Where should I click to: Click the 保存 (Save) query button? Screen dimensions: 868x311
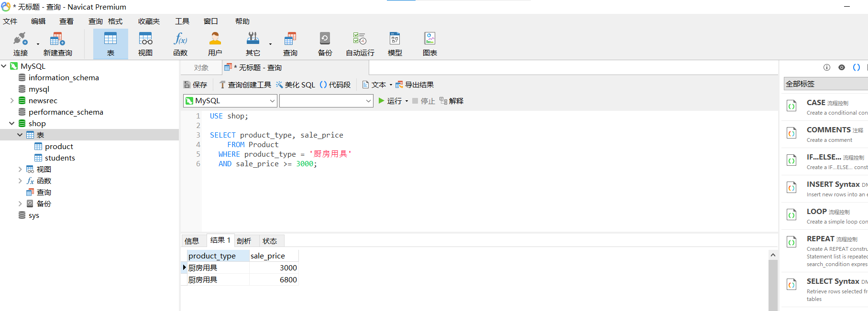(196, 85)
